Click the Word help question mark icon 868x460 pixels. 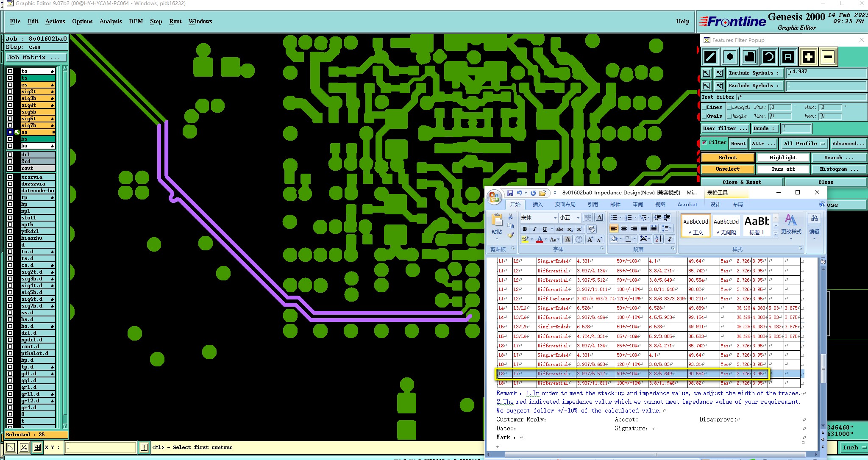click(x=822, y=205)
